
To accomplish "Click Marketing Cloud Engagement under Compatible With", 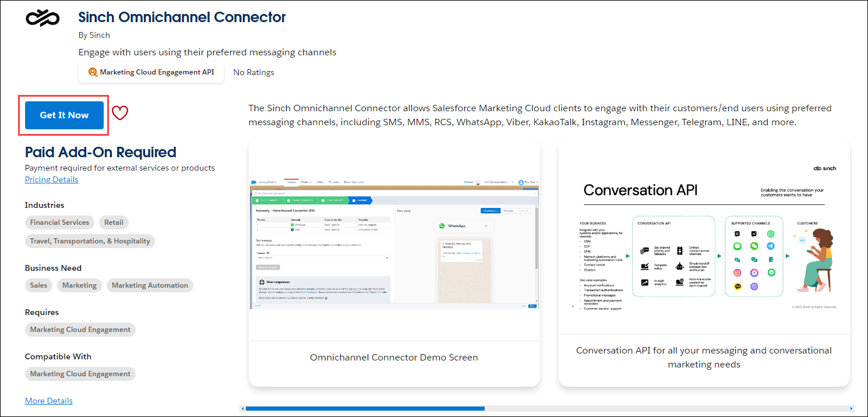I will coord(80,373).
